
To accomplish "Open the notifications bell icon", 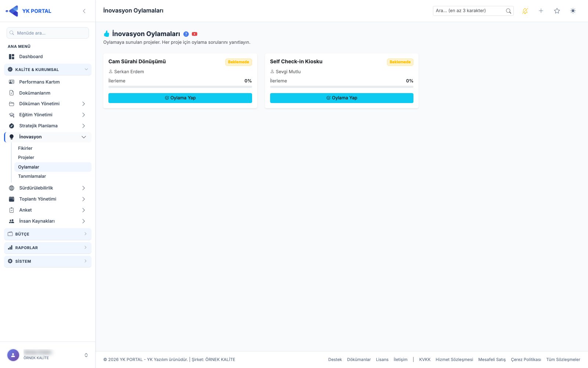I will 525,11.
